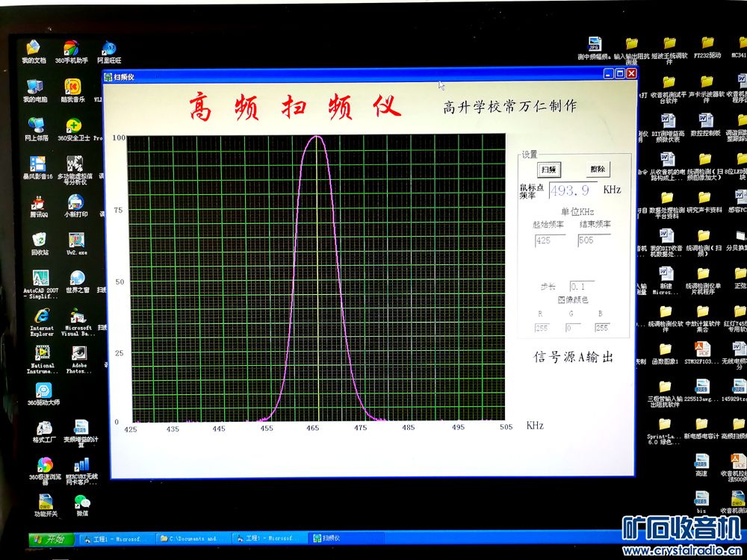Select the 输入输出阻抗测量 folder

tap(632, 52)
